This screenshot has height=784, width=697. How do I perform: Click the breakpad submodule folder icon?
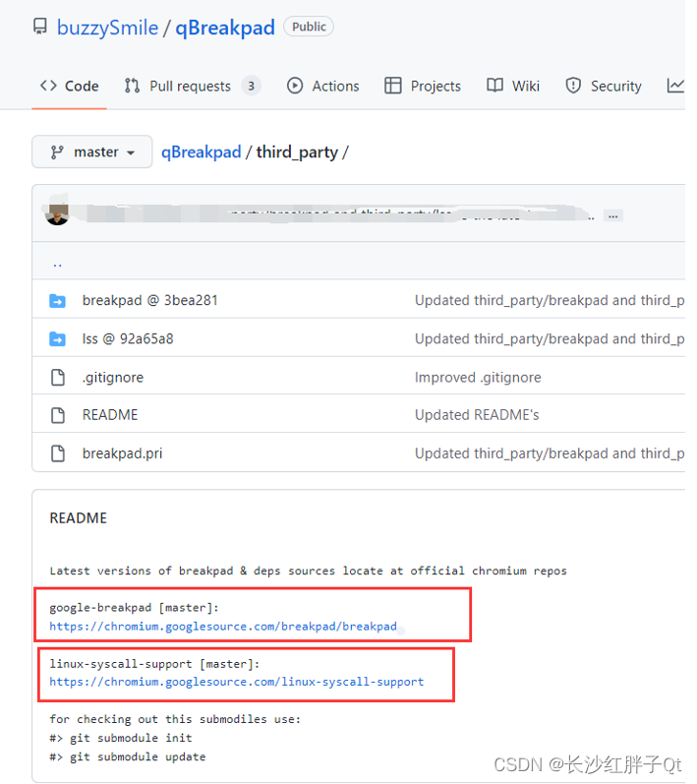tap(57, 301)
